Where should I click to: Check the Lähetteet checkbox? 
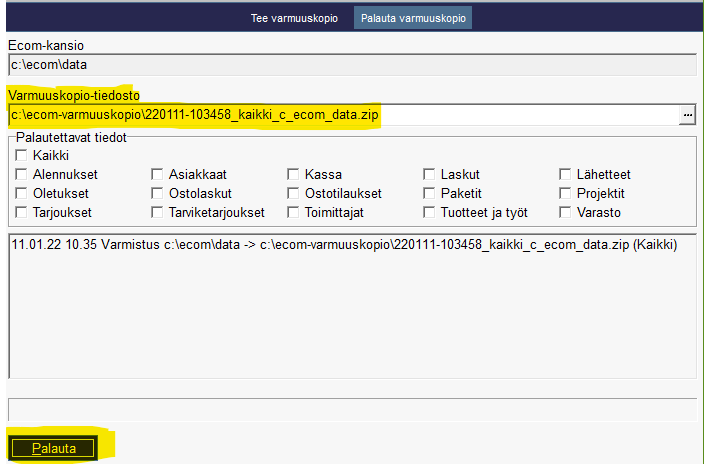[x=565, y=174]
